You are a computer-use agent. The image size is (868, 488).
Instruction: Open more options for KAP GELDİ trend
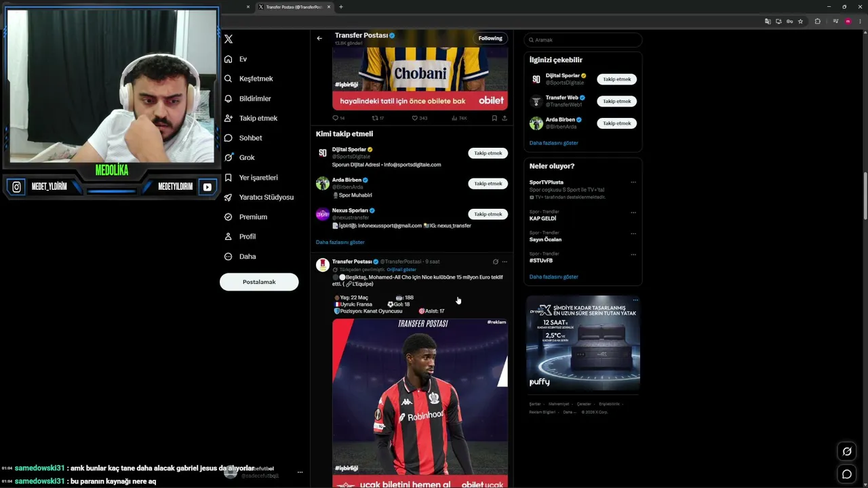633,212
